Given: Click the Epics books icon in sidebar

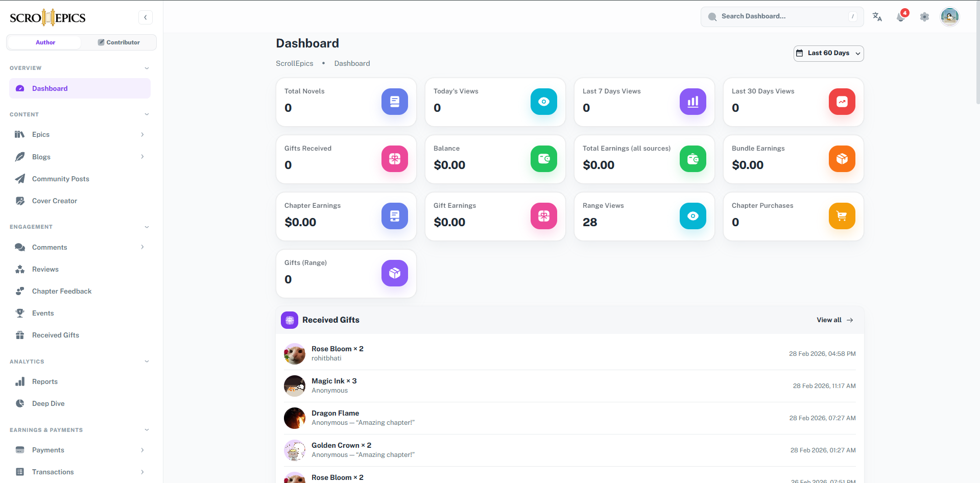Looking at the screenshot, I should pyautogui.click(x=20, y=134).
